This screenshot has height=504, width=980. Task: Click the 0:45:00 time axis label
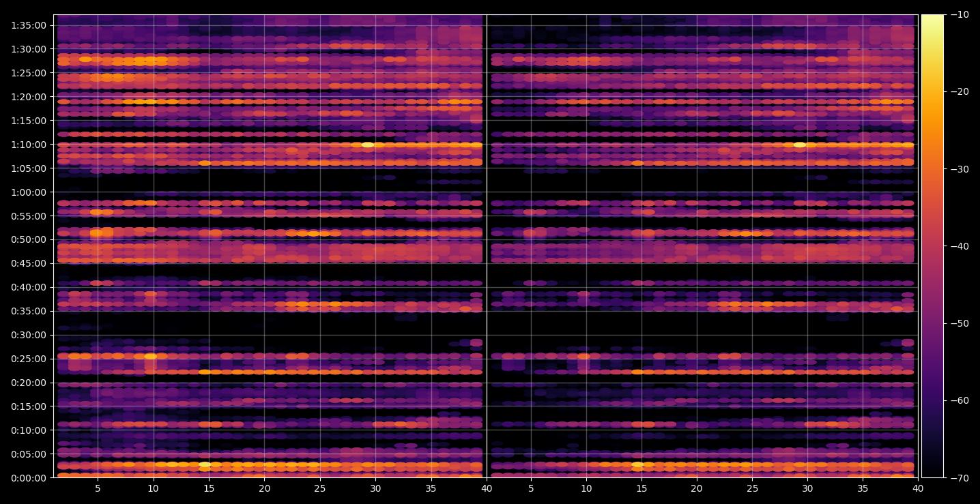(29, 263)
